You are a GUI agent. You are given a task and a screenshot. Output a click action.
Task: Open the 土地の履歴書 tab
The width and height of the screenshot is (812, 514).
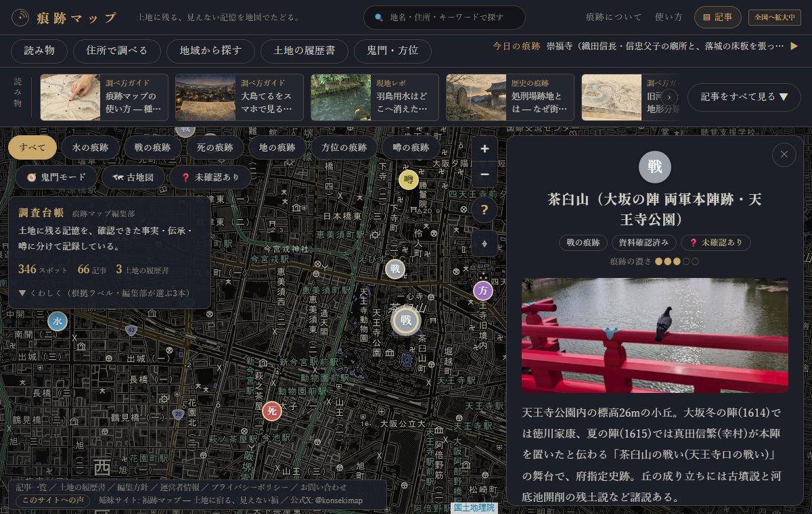(304, 51)
